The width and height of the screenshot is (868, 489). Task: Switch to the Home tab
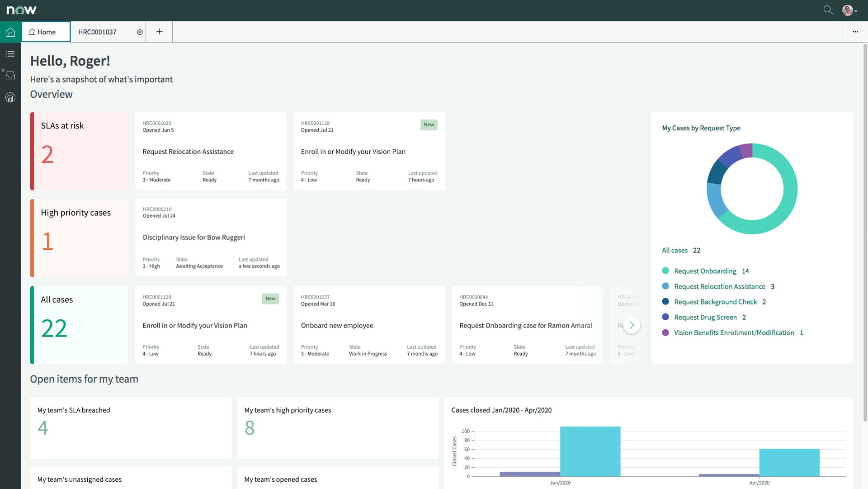(x=44, y=32)
